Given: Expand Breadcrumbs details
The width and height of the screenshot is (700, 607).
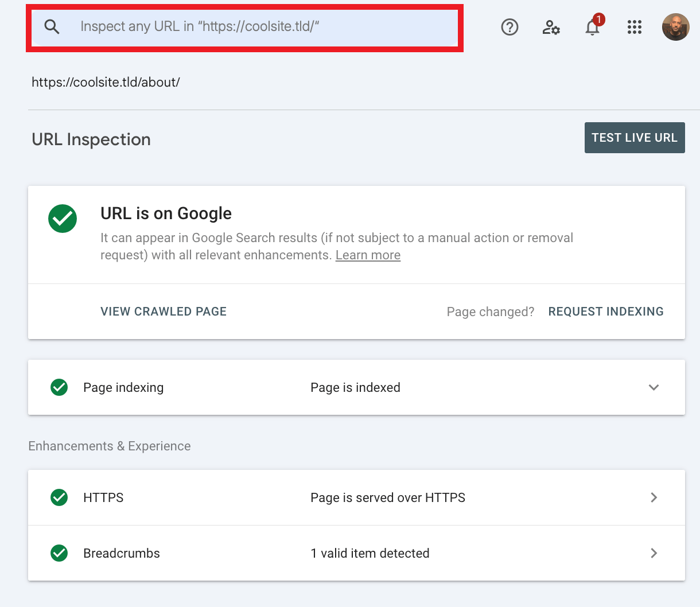Looking at the screenshot, I should [x=654, y=553].
